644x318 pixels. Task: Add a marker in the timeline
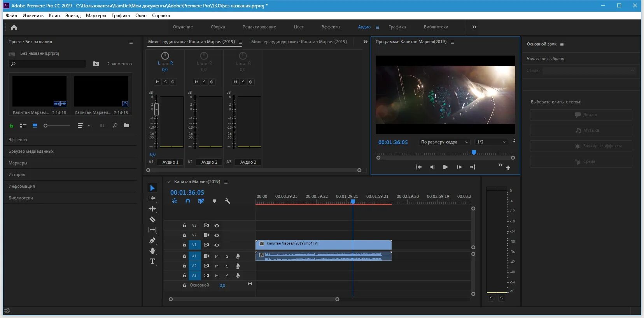pyautogui.click(x=214, y=201)
